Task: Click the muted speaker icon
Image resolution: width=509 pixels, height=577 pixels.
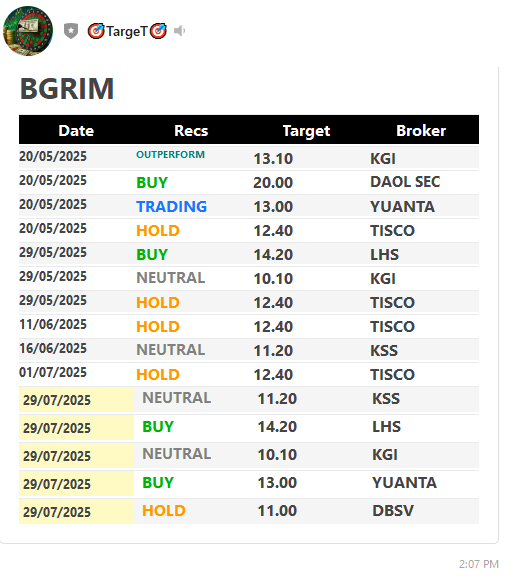Action: click(179, 31)
